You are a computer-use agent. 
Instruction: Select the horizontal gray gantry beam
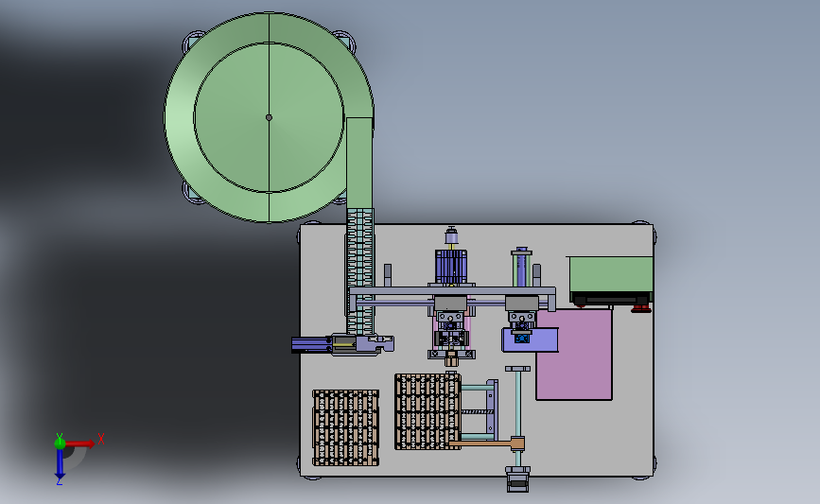[x=452, y=291]
